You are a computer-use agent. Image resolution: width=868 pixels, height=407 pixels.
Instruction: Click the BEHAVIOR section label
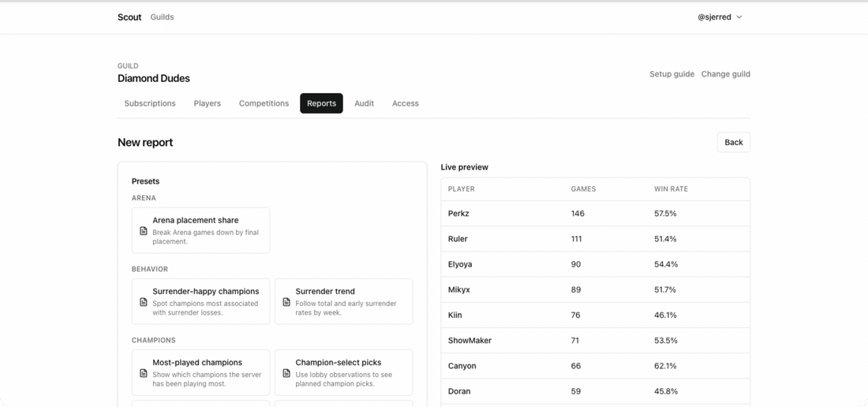(149, 269)
